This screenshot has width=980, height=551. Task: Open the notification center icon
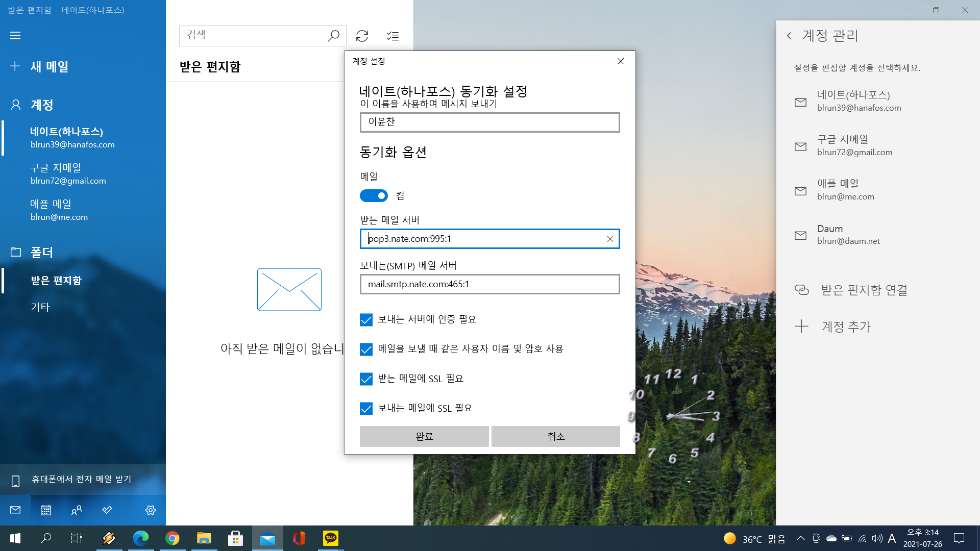[x=959, y=538]
